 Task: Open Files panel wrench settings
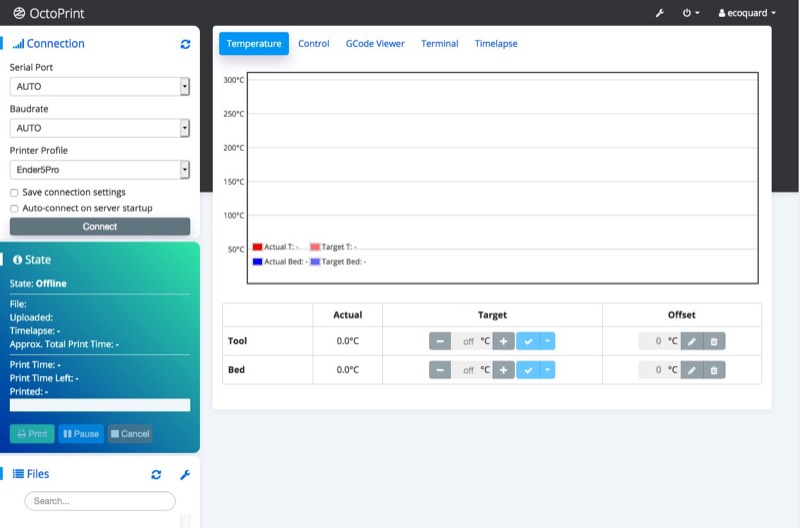(185, 474)
